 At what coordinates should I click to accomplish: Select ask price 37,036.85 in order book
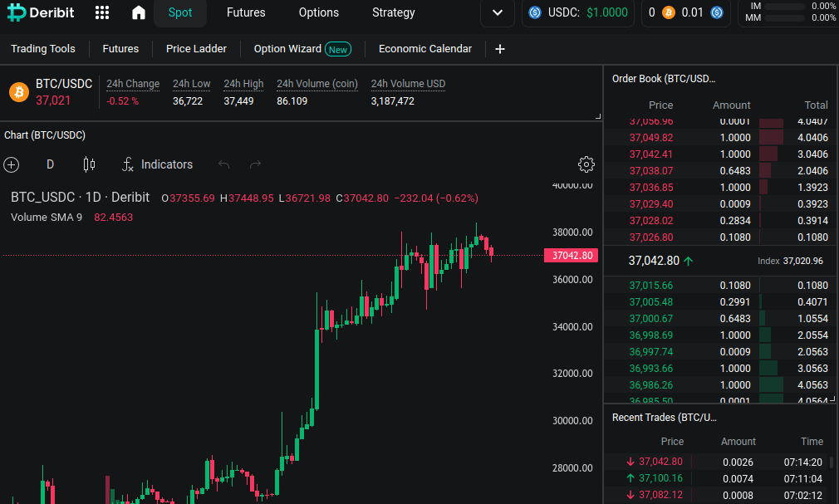[650, 188]
